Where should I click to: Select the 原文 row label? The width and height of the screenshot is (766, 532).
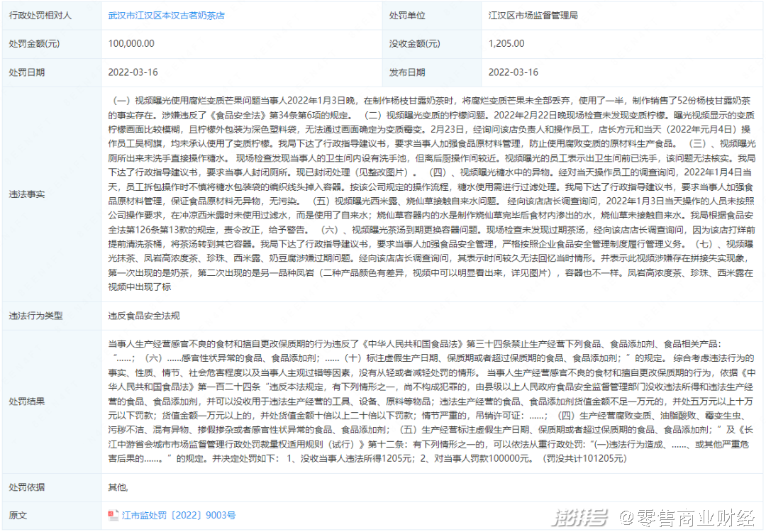18,515
